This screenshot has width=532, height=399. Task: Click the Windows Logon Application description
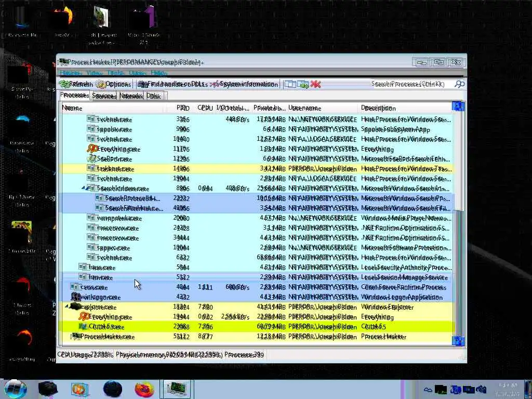click(x=402, y=297)
